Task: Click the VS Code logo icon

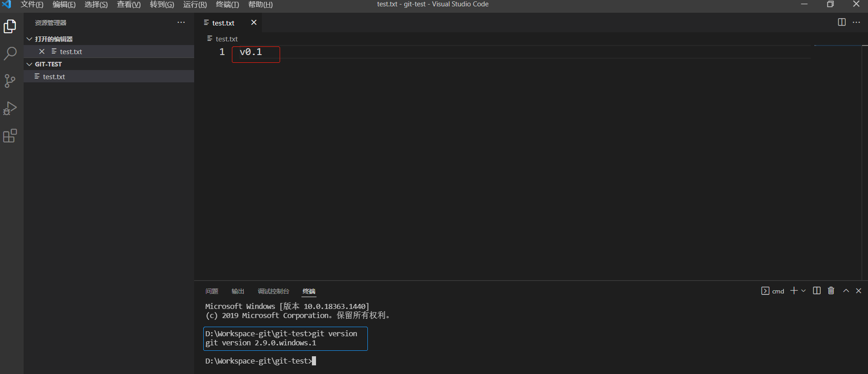Action: point(7,5)
